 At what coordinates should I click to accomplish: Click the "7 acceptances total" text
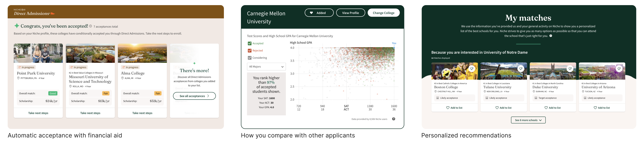106,26
